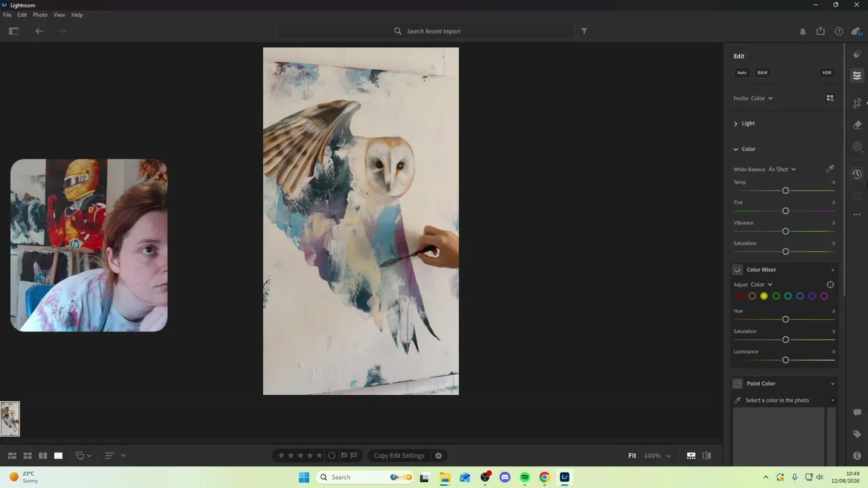The width and height of the screenshot is (868, 488).
Task: Open White Balance As Shot dropdown
Action: [x=782, y=169]
